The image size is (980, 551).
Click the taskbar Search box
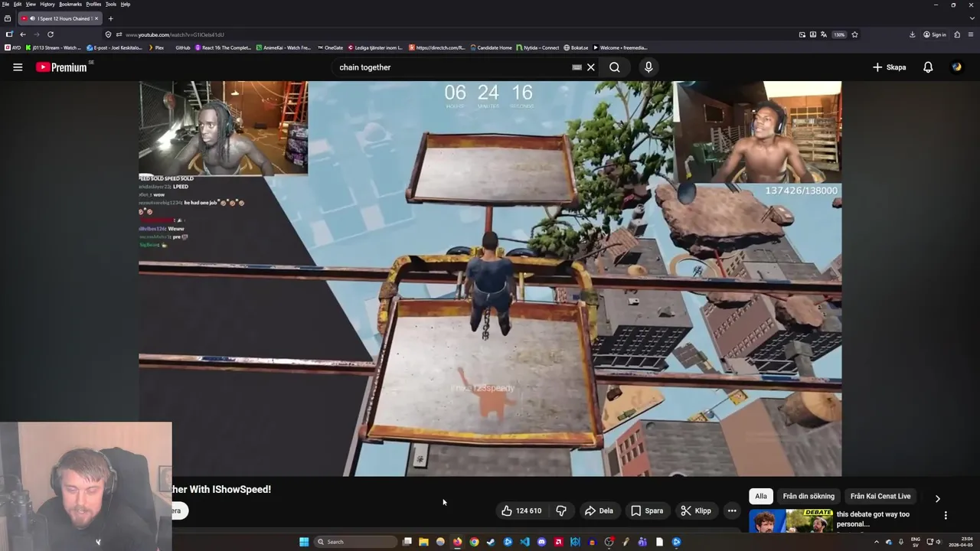(355, 542)
